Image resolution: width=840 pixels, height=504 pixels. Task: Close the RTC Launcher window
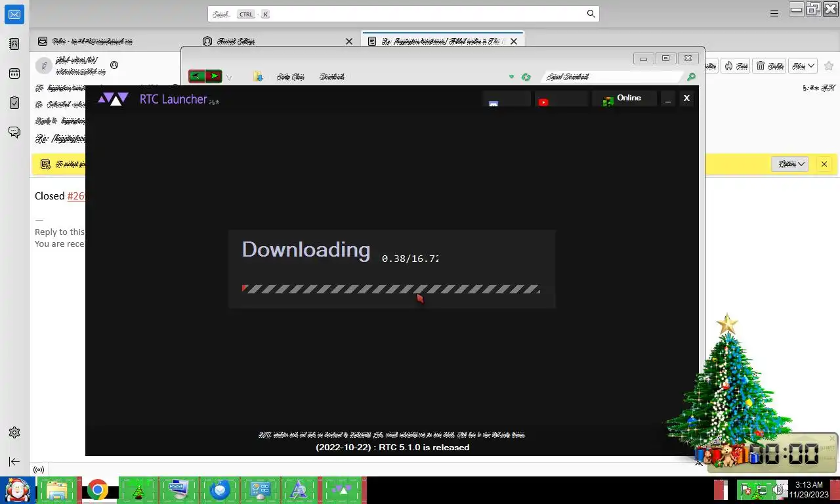pos(686,98)
